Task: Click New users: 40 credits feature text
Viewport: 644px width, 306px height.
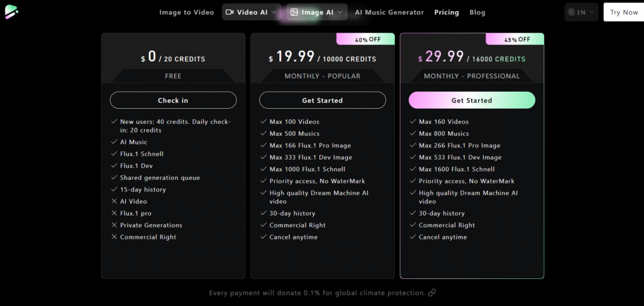Action: point(175,126)
